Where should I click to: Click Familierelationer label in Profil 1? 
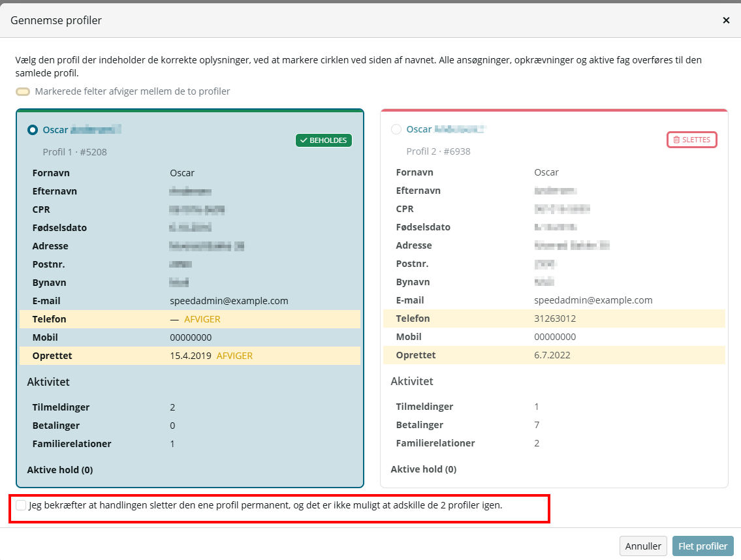tap(72, 444)
